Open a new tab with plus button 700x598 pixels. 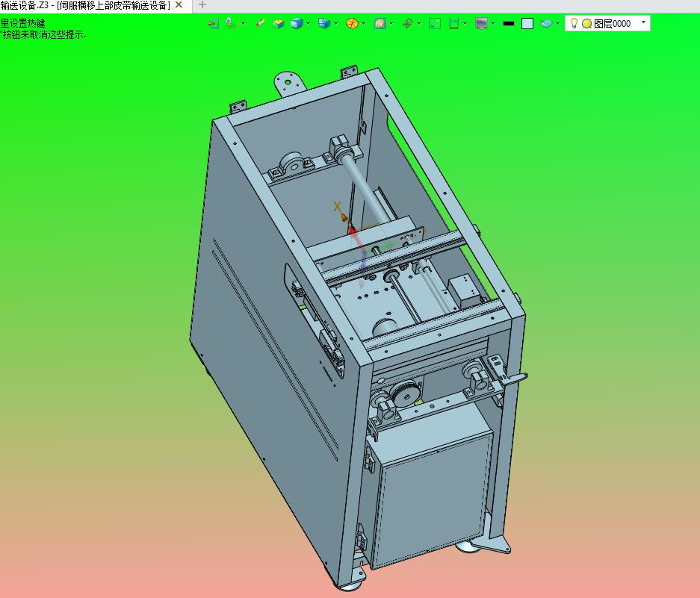pos(202,5)
